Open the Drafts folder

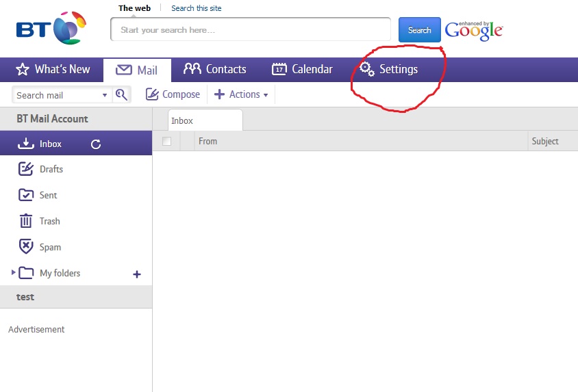(51, 169)
